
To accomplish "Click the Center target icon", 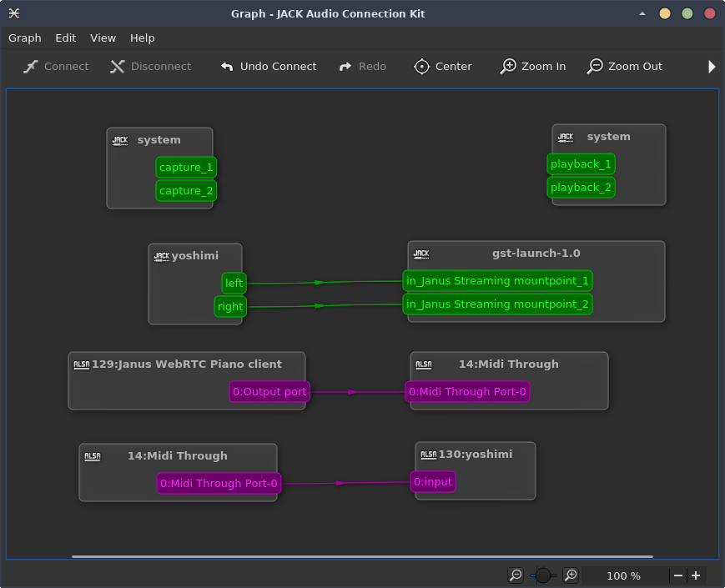I will coord(421,67).
